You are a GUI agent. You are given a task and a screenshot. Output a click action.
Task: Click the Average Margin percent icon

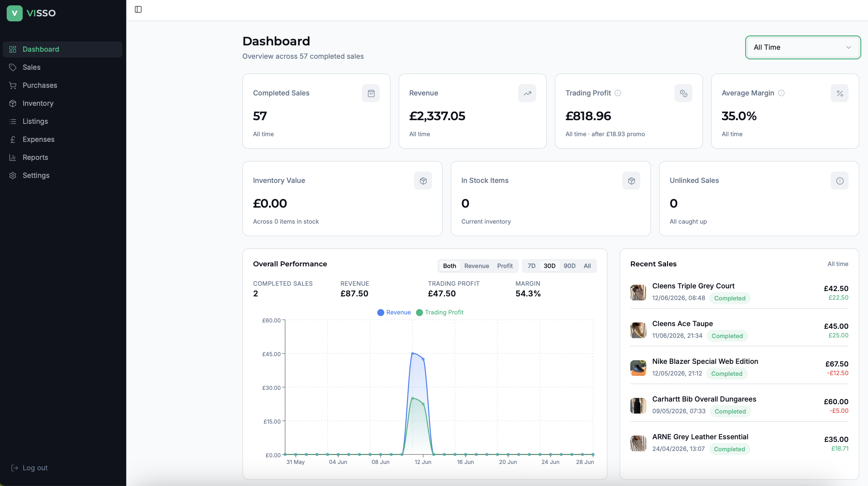pos(839,93)
